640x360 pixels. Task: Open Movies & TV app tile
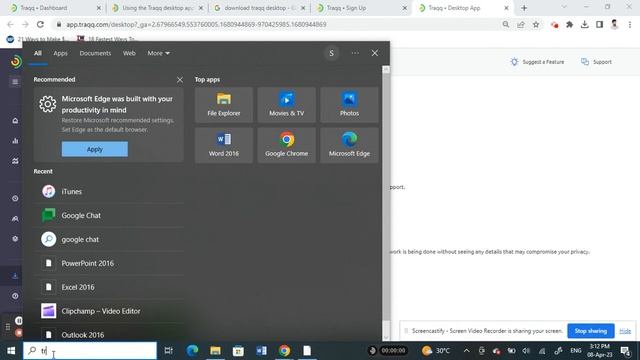(x=287, y=105)
